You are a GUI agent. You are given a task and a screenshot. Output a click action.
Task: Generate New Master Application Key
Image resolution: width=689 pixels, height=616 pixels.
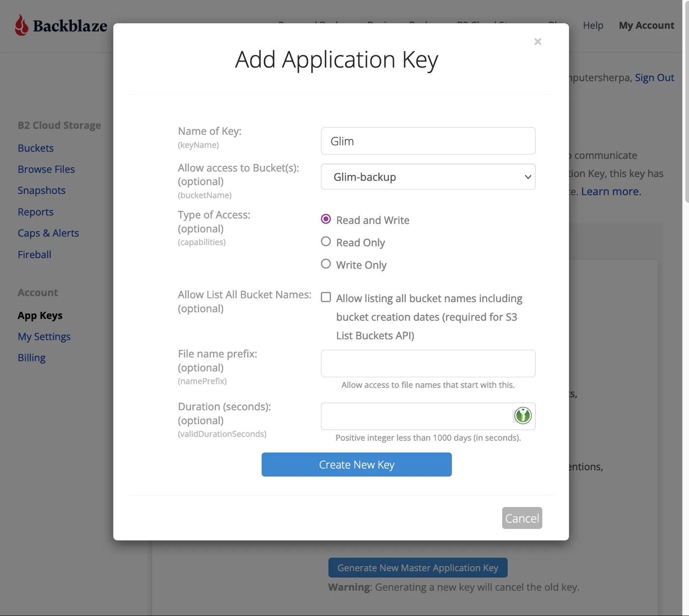pos(417,567)
